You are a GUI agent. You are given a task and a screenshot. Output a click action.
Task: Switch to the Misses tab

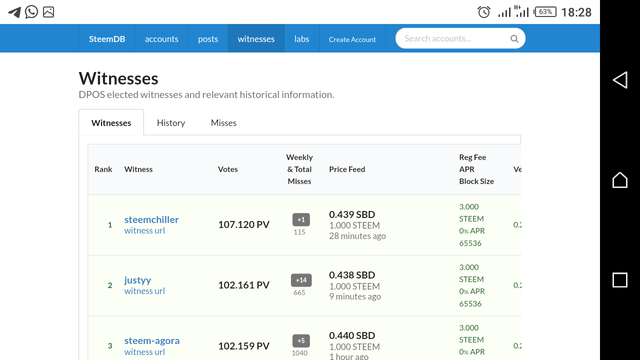coord(223,123)
